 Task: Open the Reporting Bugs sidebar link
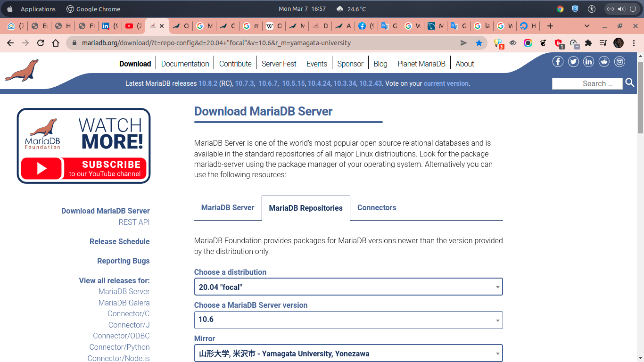click(124, 261)
